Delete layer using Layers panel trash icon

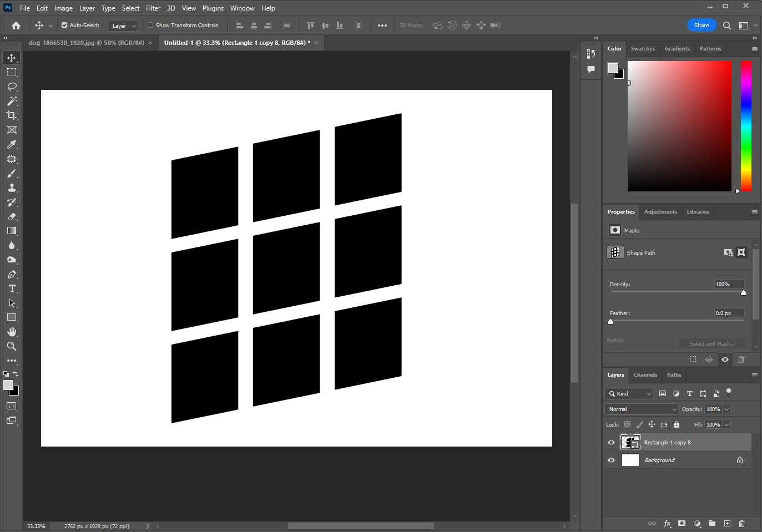742,523
